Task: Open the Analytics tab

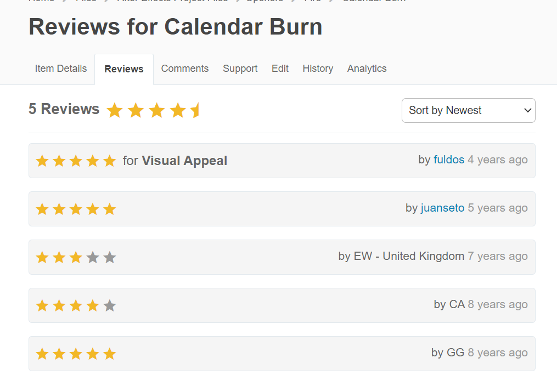Action: click(x=367, y=69)
